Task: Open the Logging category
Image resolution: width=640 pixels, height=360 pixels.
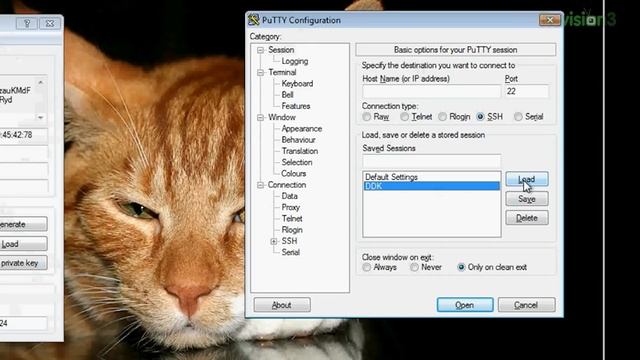Action: pos(295,61)
